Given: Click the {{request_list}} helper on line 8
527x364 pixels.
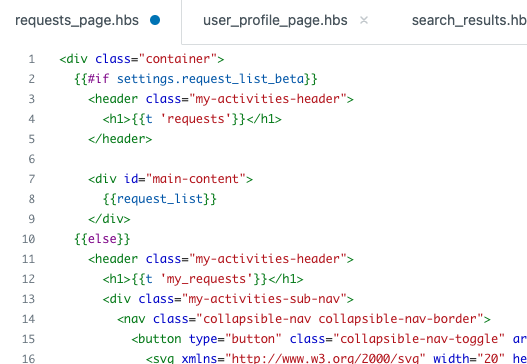Looking at the screenshot, I should (x=160, y=199).
